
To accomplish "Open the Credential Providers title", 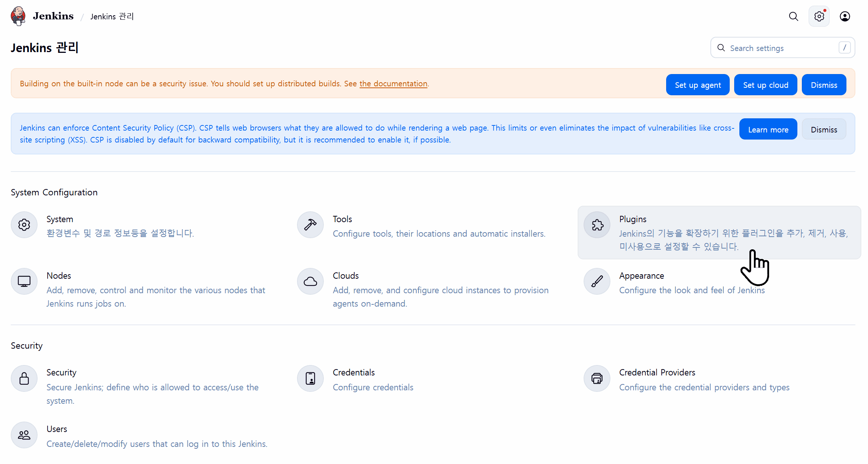I will coord(657,372).
